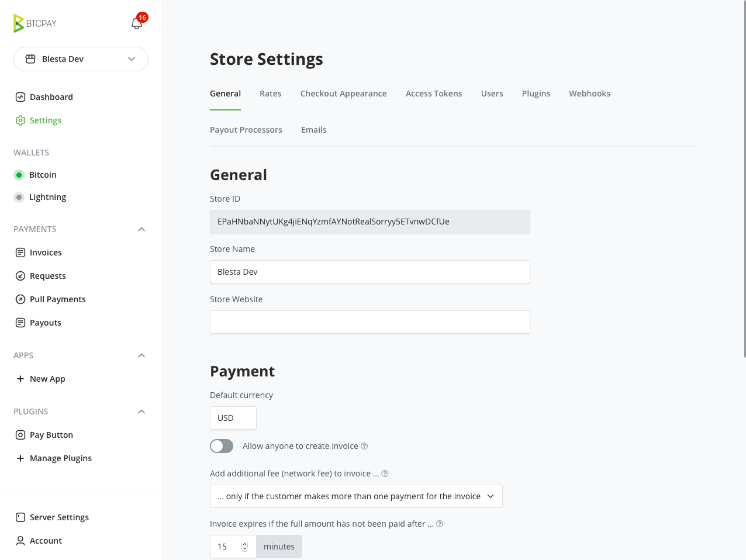Collapse the Plugins sidebar section
Image resolution: width=746 pixels, height=560 pixels.
(141, 412)
